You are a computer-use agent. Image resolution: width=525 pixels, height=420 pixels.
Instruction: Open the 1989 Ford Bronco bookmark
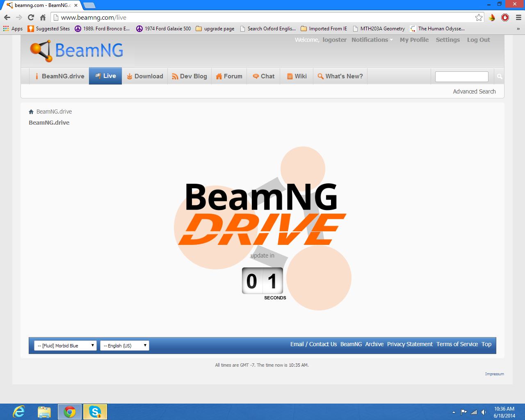click(x=102, y=29)
